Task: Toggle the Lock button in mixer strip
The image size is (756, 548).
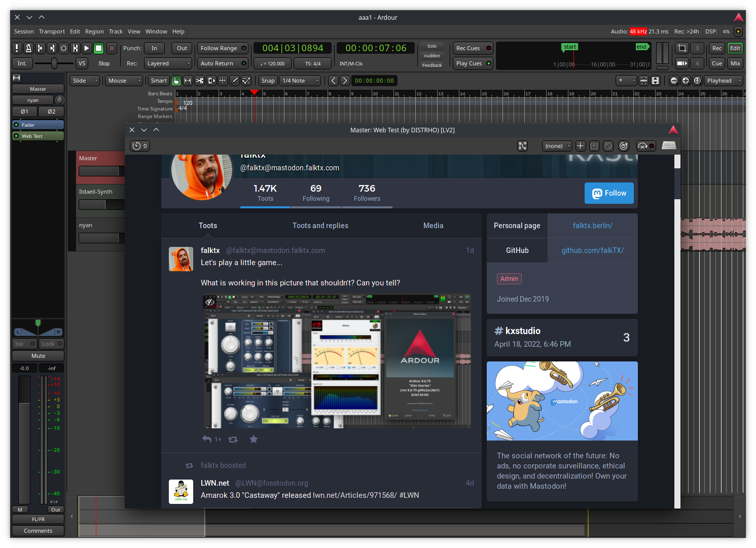Action: [52, 344]
